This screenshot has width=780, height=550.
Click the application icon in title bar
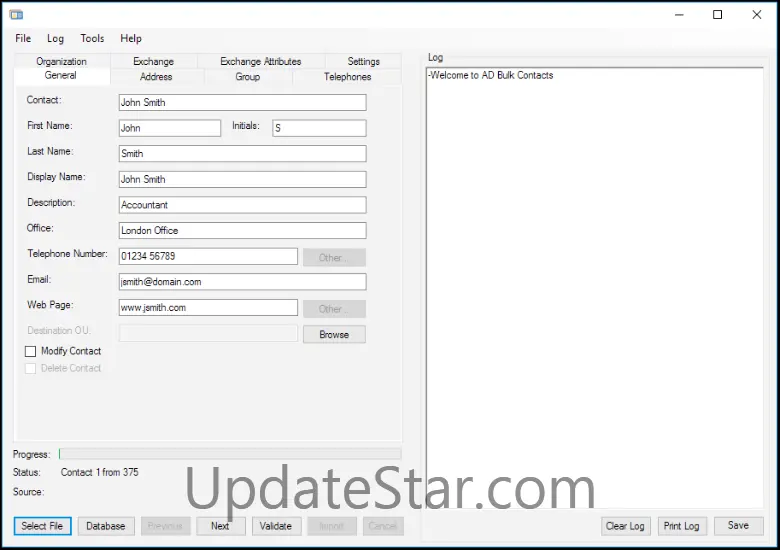16,15
